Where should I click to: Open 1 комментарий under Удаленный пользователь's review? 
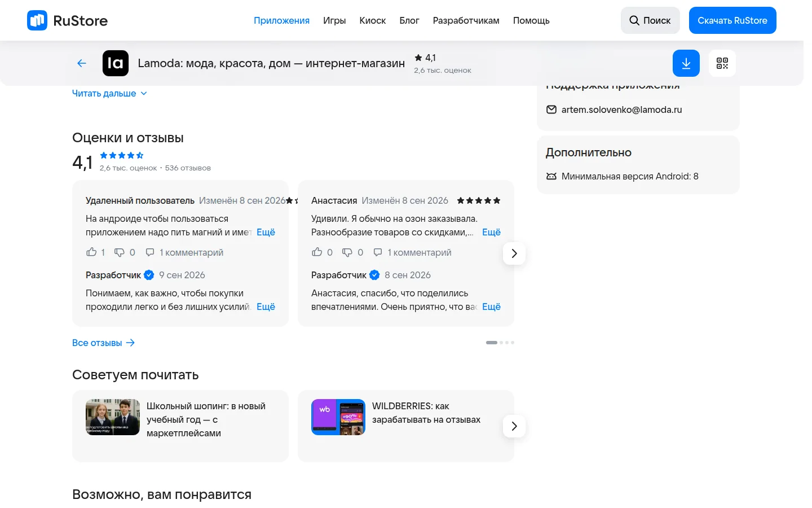point(192,252)
